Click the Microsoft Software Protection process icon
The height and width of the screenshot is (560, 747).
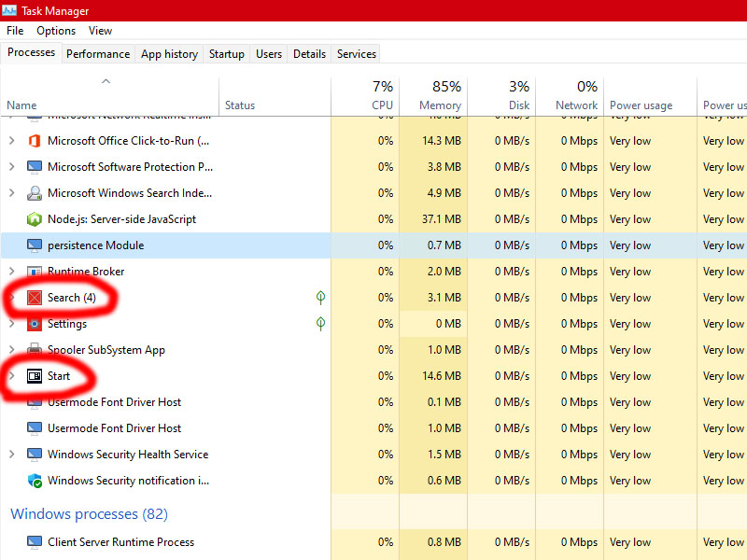pyautogui.click(x=35, y=167)
